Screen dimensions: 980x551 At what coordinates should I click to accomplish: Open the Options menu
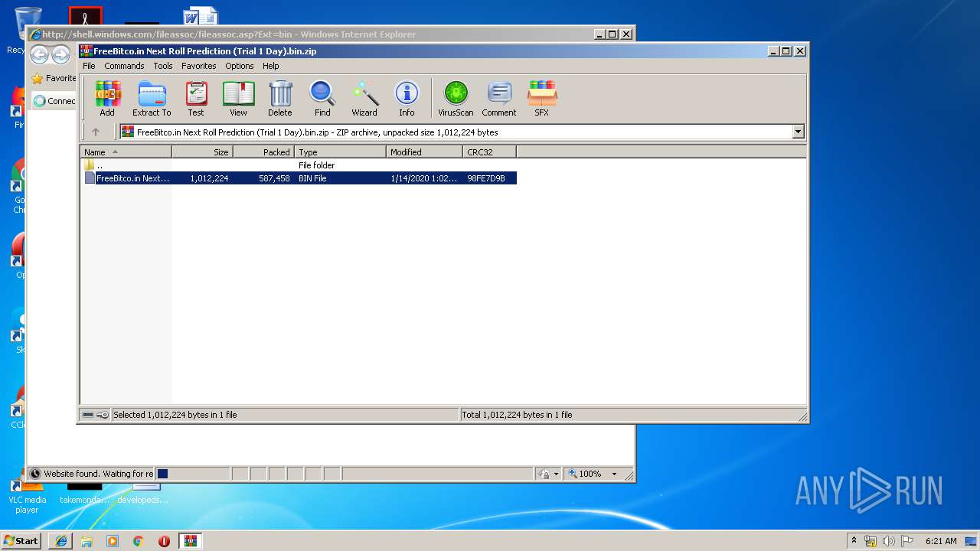[239, 66]
